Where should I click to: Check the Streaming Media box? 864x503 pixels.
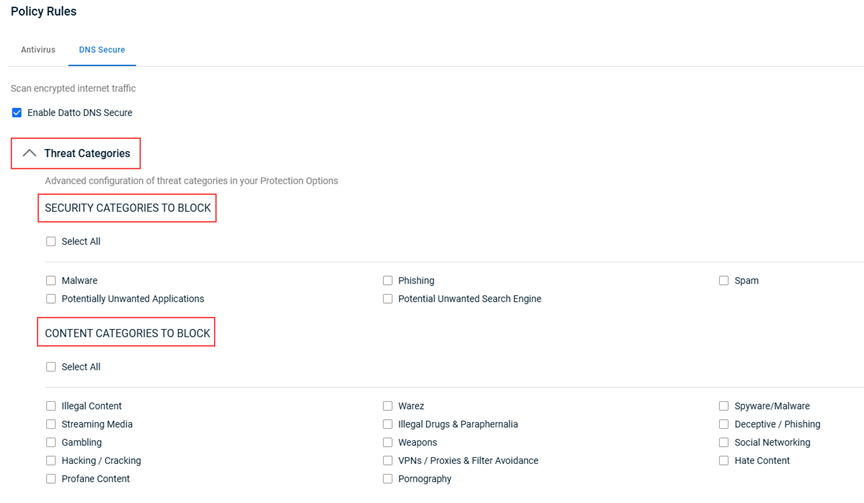51,424
